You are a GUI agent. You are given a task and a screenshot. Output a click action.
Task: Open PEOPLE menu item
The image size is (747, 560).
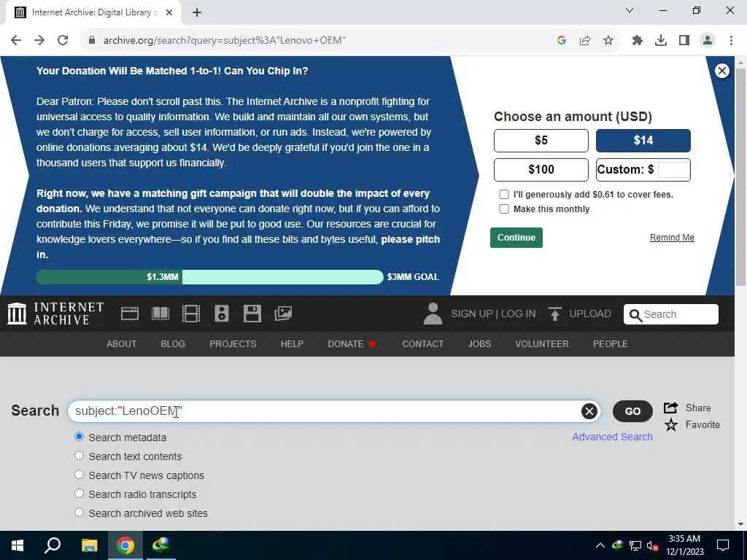611,344
